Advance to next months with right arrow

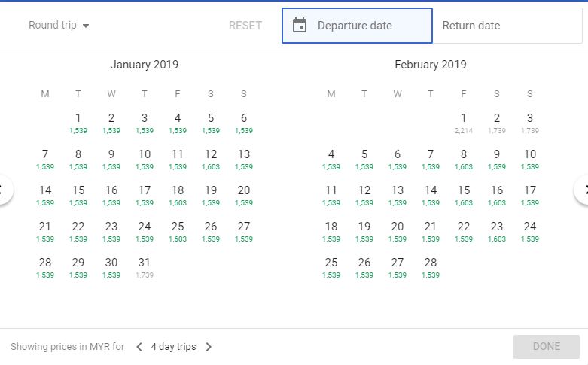[x=583, y=190]
